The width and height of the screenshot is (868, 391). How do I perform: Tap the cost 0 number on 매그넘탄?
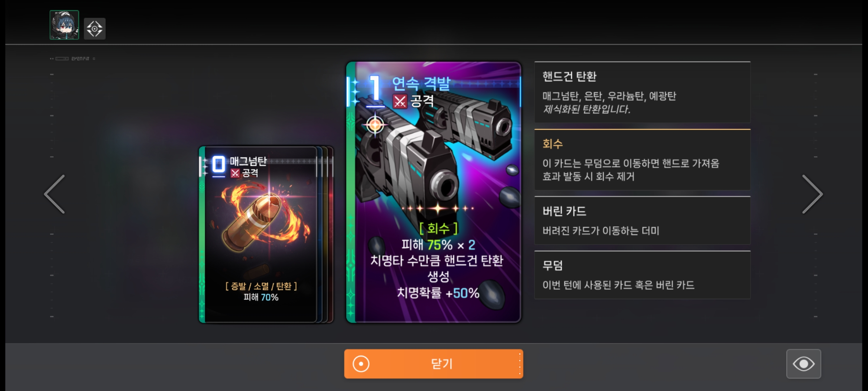tap(218, 165)
